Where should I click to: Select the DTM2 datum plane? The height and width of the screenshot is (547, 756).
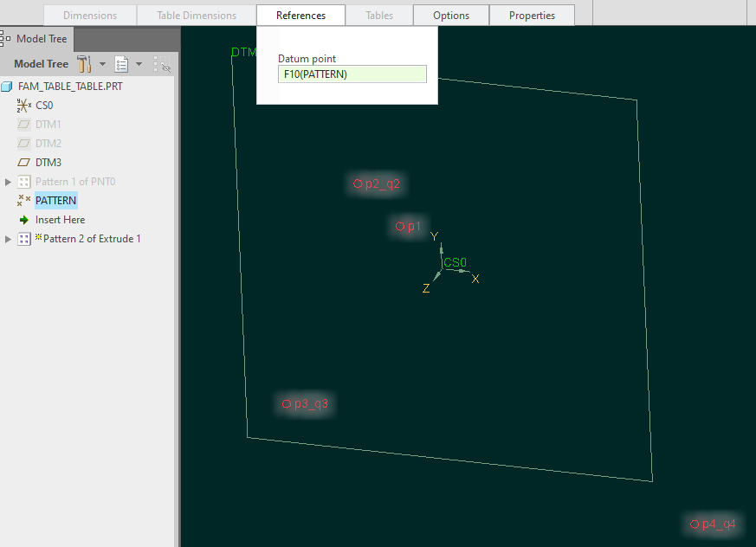(48, 143)
